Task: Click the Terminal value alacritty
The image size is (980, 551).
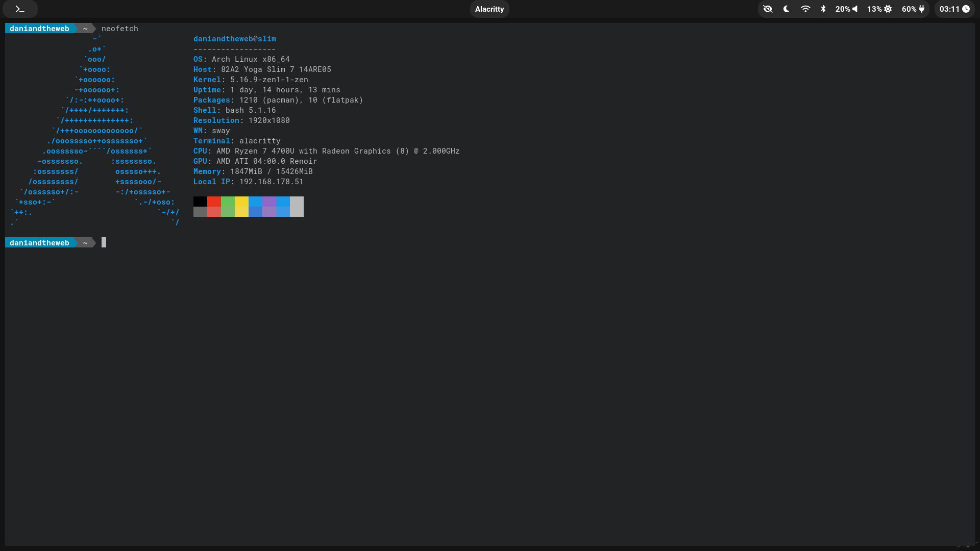Action: (x=260, y=141)
